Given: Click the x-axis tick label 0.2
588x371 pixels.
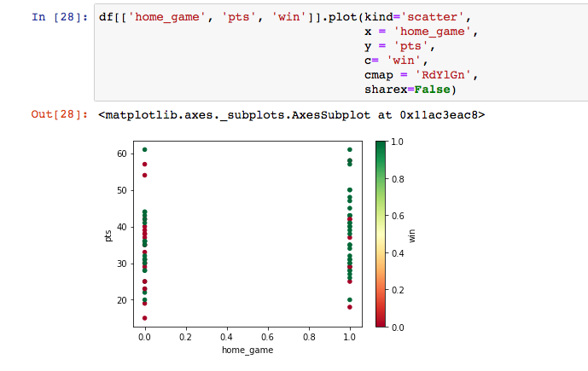Looking at the screenshot, I should [185, 337].
